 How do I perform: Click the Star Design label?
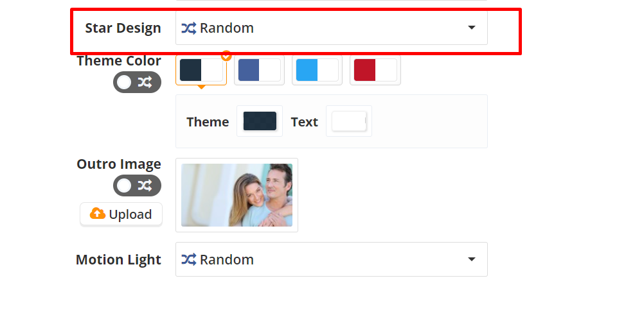coord(123,28)
